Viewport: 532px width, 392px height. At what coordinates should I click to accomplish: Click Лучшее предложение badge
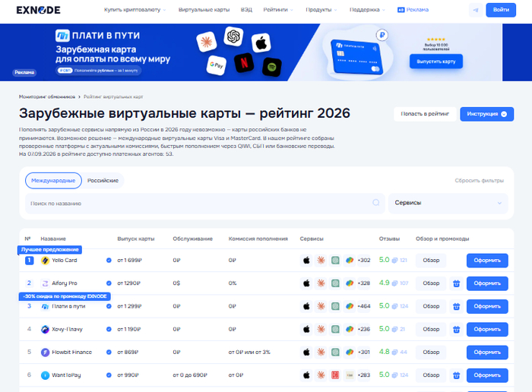[49, 250]
